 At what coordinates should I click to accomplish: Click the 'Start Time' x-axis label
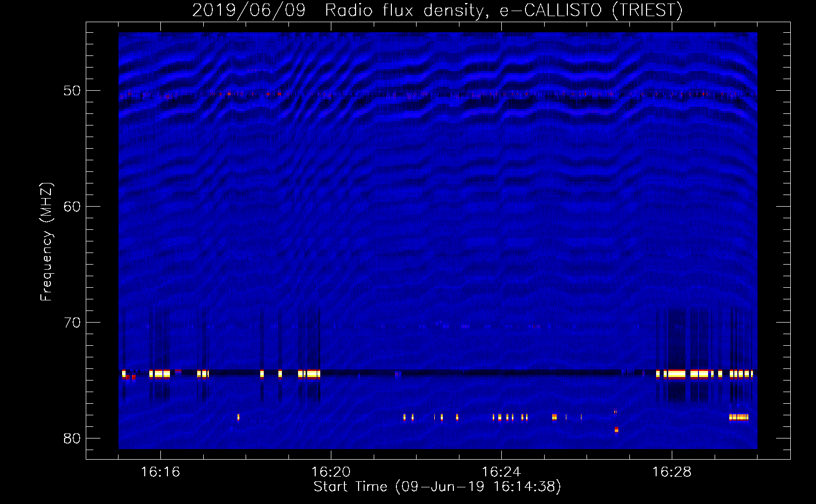pos(437,487)
